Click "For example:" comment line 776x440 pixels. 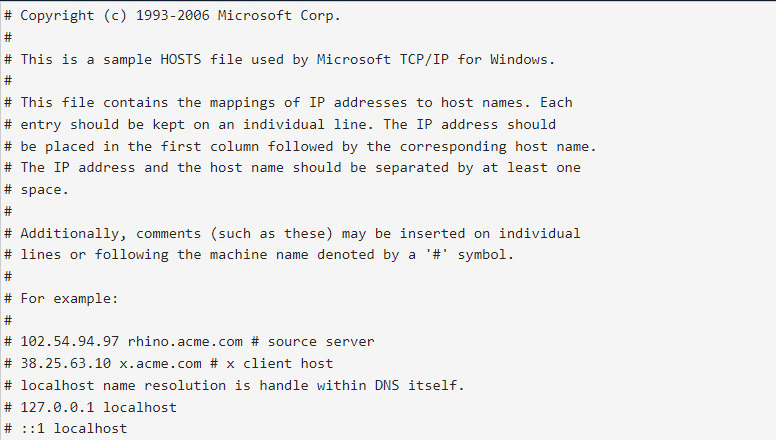click(x=69, y=299)
